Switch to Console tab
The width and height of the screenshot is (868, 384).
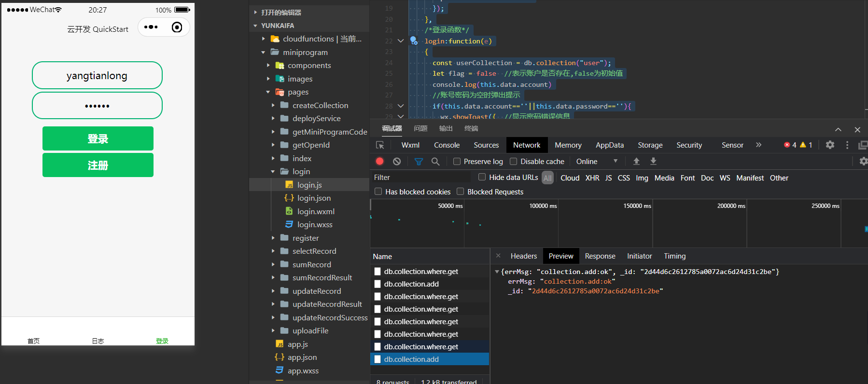click(447, 145)
